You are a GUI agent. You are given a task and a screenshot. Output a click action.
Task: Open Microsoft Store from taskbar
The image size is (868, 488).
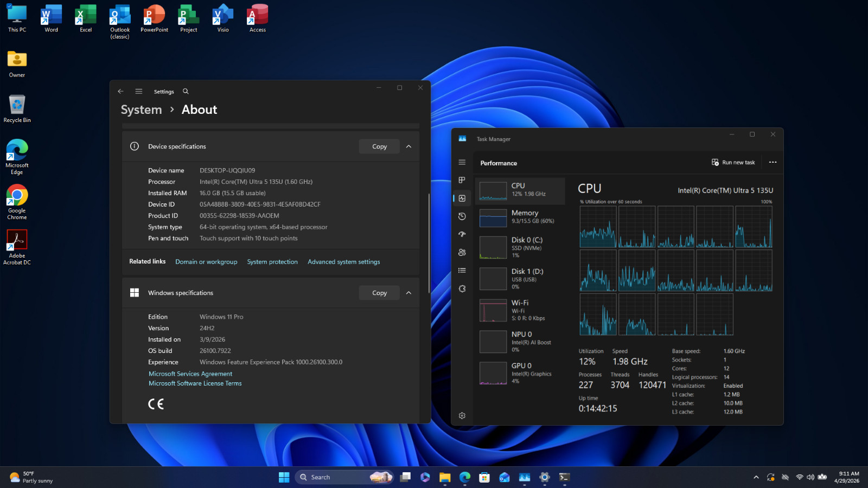[x=484, y=477]
